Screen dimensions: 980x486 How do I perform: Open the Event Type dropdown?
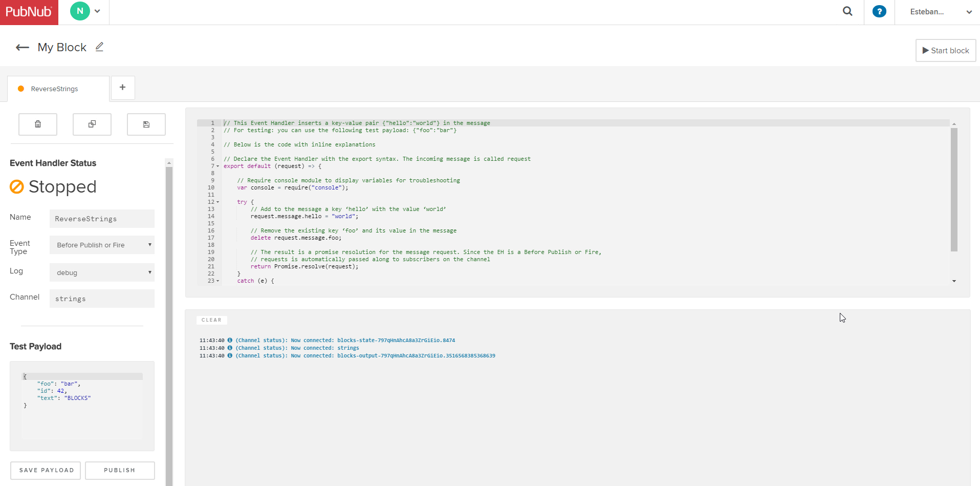(102, 245)
